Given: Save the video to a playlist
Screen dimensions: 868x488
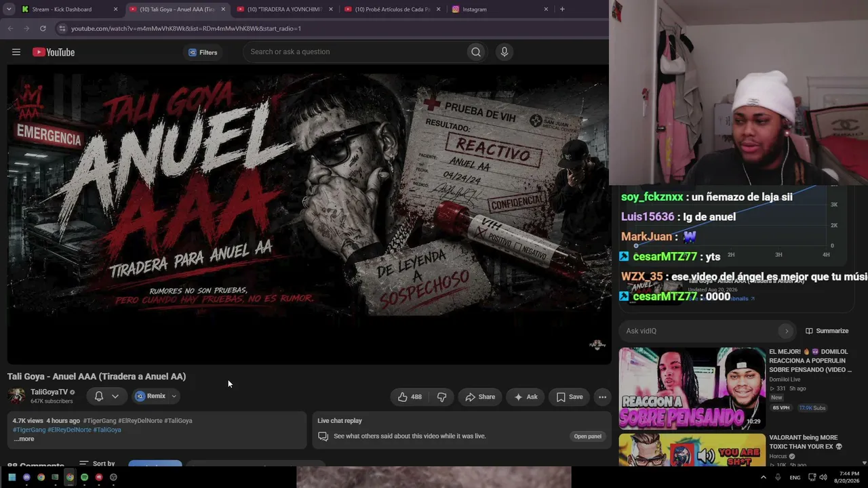Looking at the screenshot, I should point(570,397).
